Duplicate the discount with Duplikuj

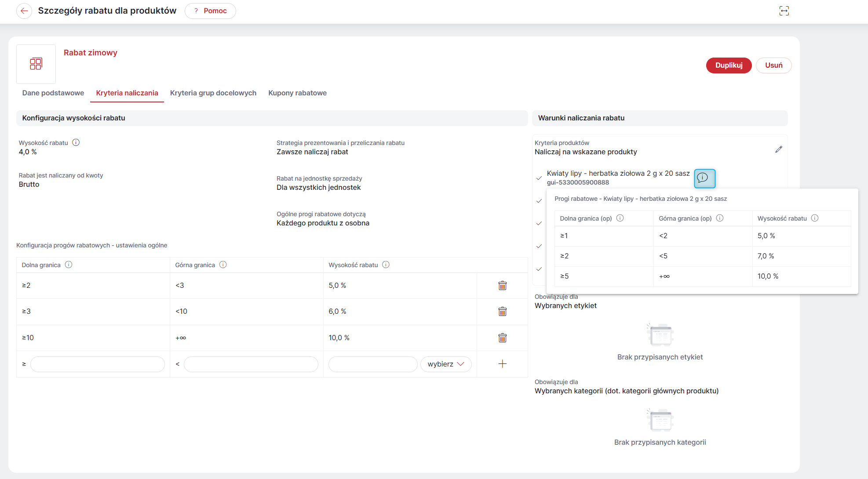729,65
